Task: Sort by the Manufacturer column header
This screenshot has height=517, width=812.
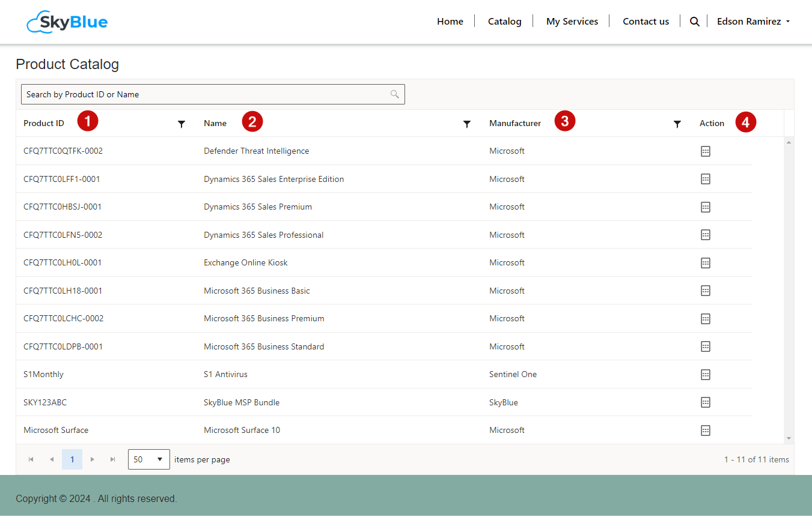Action: pos(515,123)
